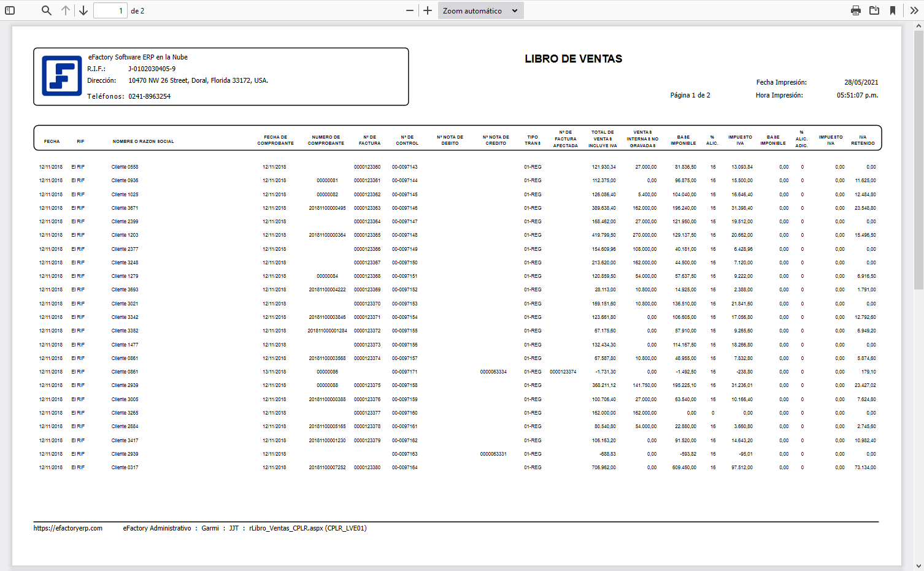This screenshot has width=924, height=571.
Task: Zoom in using the plus icon
Action: pyautogui.click(x=427, y=10)
